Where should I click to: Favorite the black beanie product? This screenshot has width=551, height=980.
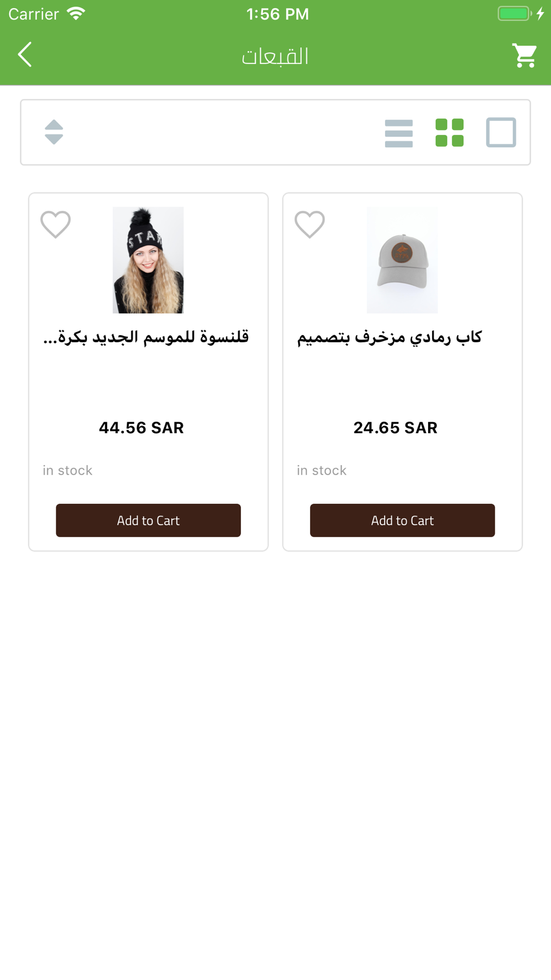(56, 224)
